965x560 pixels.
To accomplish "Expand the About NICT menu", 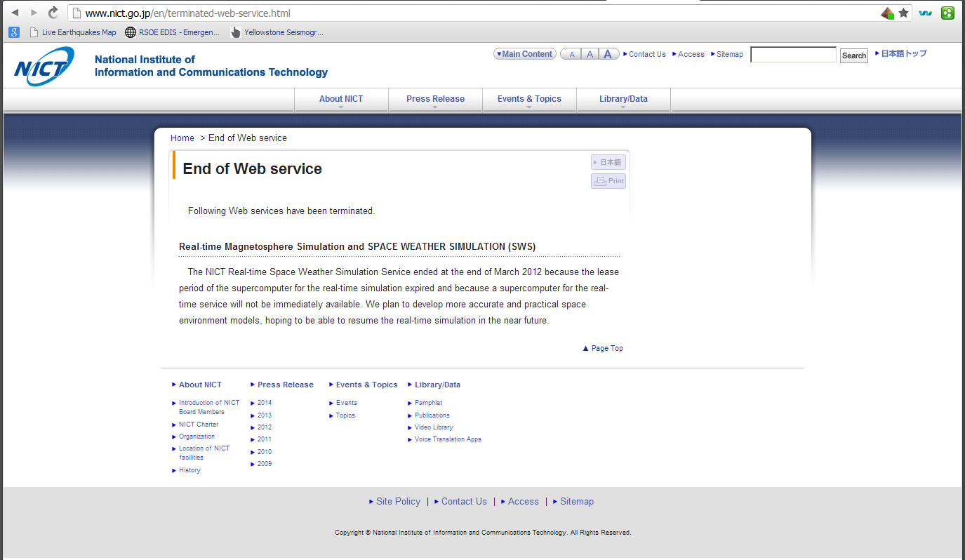I will tap(341, 100).
